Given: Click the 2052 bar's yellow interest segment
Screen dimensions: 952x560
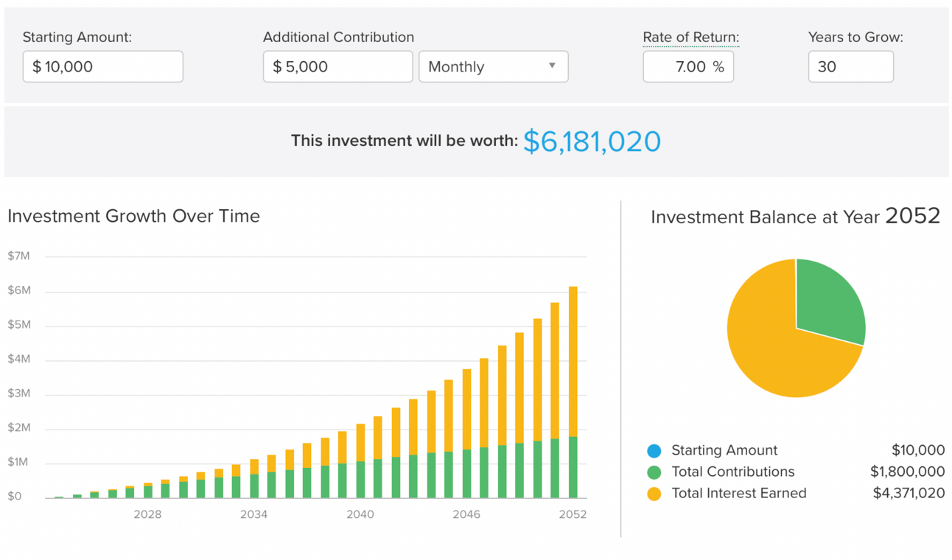Looking at the screenshot, I should click(573, 361).
